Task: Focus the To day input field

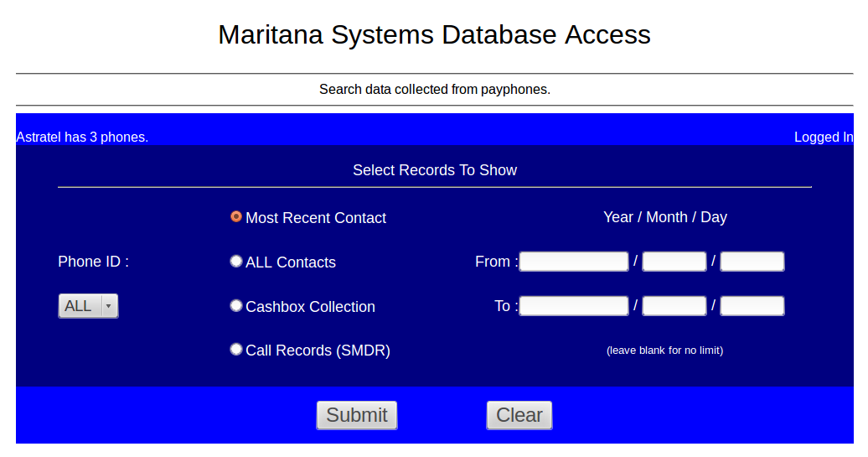Action: [752, 306]
